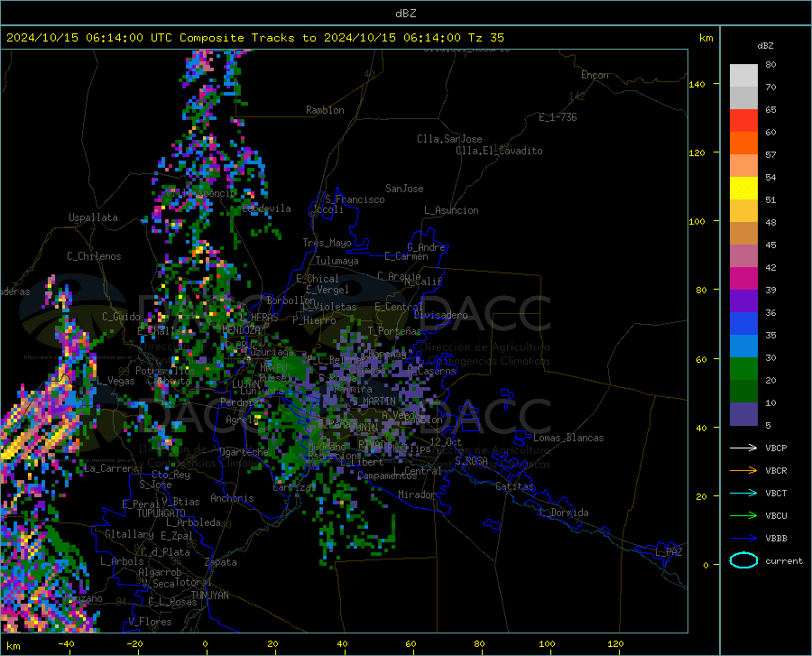
Task: Select the magenta 39 dBZ color swatch
Action: pyautogui.click(x=743, y=279)
